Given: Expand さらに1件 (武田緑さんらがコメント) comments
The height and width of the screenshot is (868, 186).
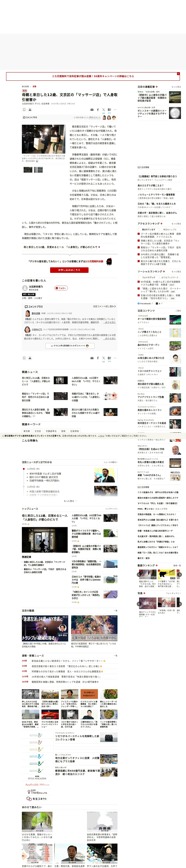Looking at the screenshot, I should (70, 346).
